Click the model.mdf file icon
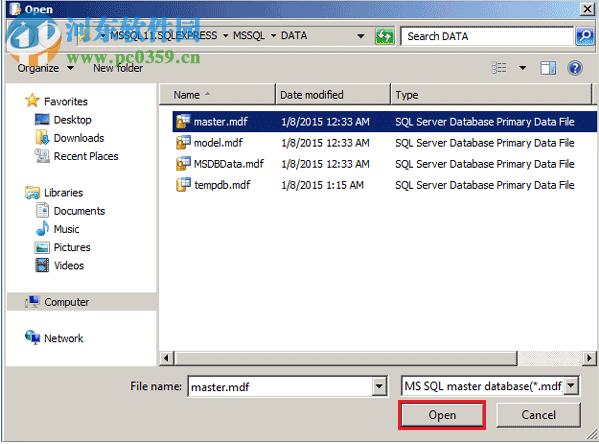The height and width of the screenshot is (444, 599). pyautogui.click(x=183, y=143)
